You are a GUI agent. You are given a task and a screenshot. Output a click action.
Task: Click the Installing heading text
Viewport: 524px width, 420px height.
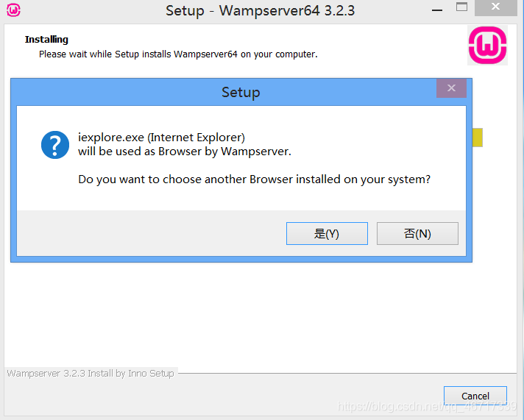[46, 40]
